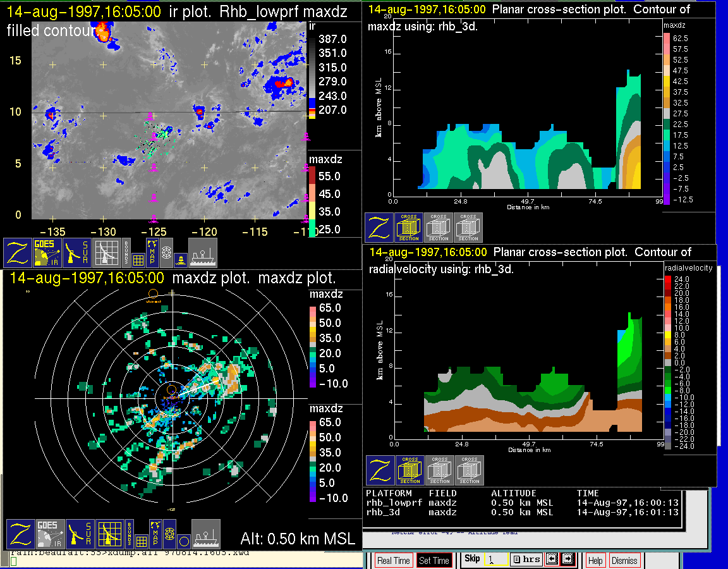Toggle the circle overlay icon in the maxdz plot toolbar

click(183, 541)
